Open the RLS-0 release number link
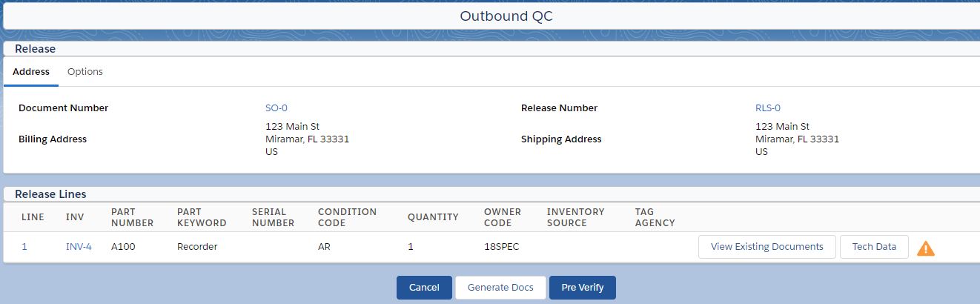980x304 pixels. coord(768,108)
